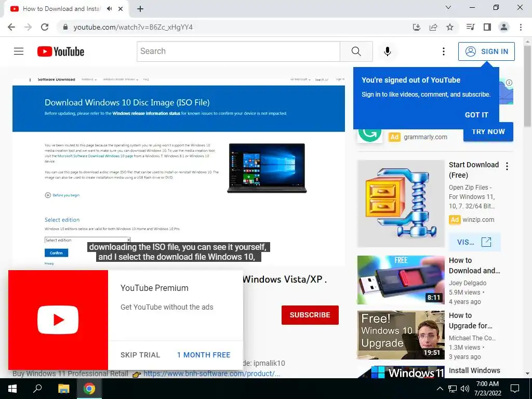The height and width of the screenshot is (399, 532).
Task: Click 'Start Download (Free)' ad title
Action: 474,170
